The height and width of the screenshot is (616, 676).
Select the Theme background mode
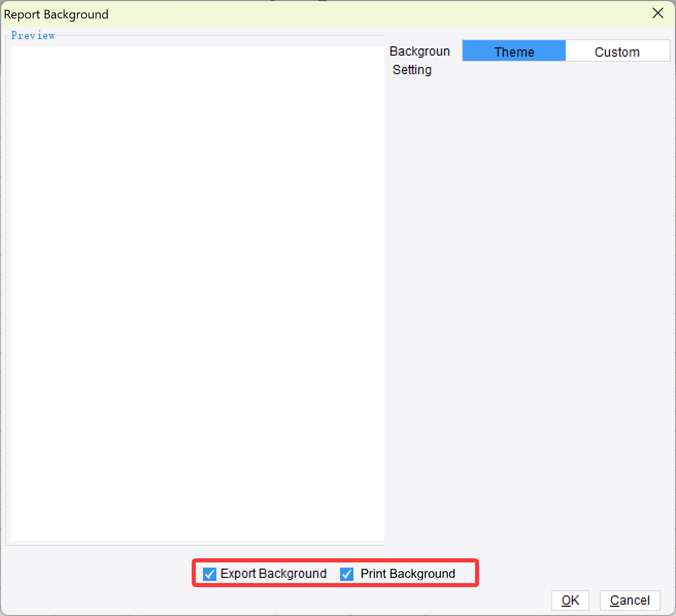[514, 51]
